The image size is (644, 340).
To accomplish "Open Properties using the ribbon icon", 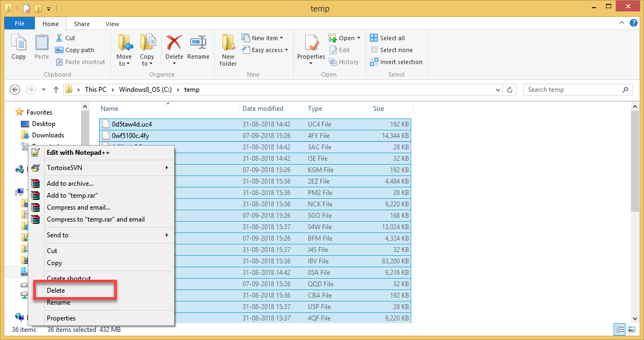I will (311, 48).
